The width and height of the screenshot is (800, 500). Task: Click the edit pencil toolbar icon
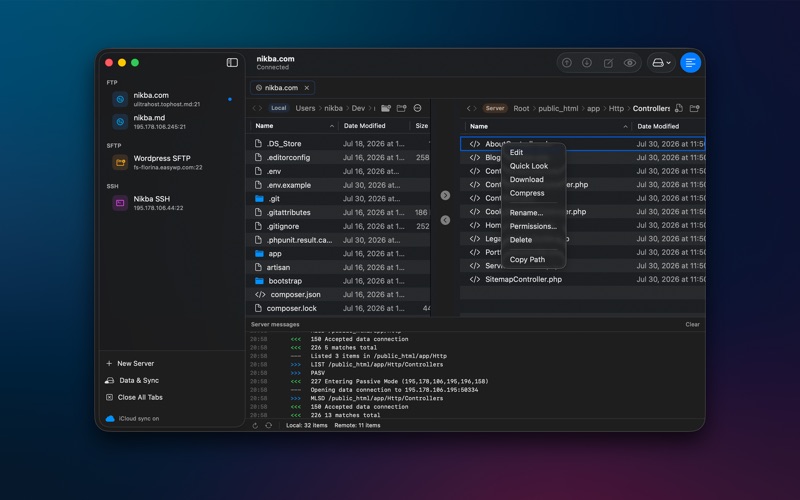[x=608, y=63]
